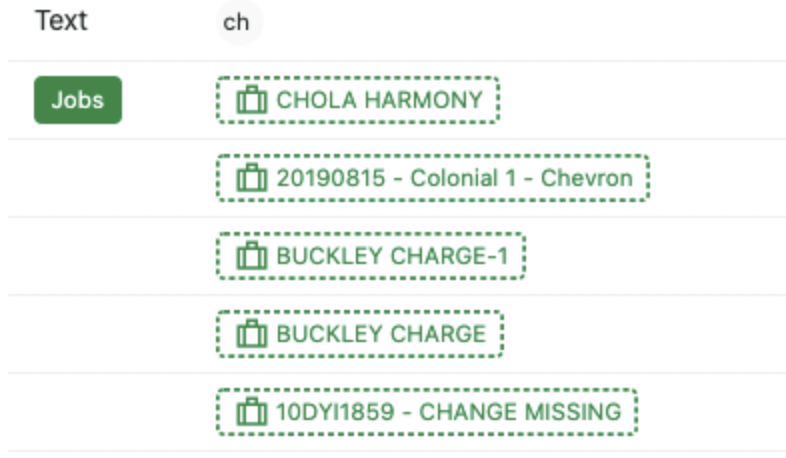
Task: Choose the job result mentioning Chevron
Action: click(x=433, y=178)
